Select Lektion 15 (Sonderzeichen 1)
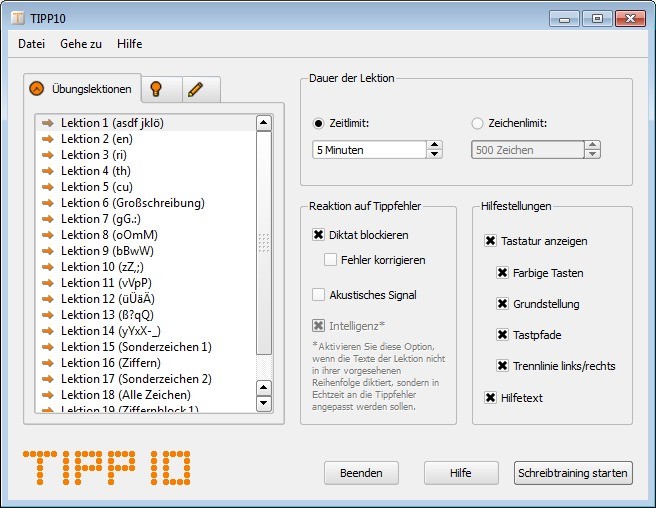 pyautogui.click(x=146, y=347)
